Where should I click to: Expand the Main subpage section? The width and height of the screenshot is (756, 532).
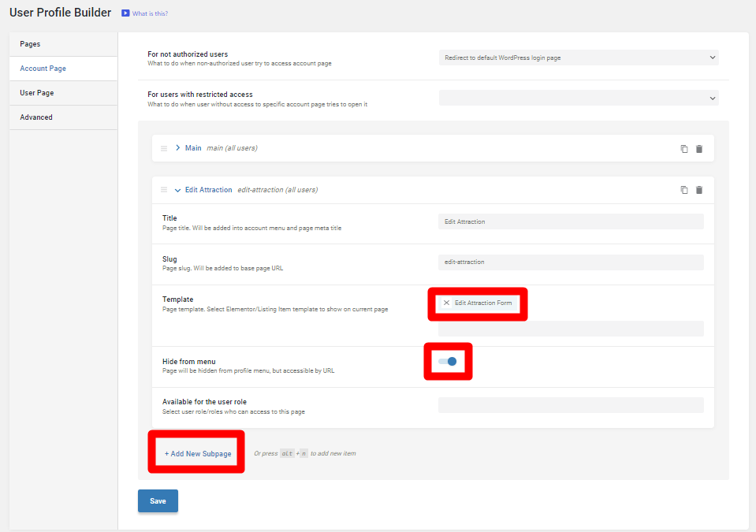click(x=178, y=148)
